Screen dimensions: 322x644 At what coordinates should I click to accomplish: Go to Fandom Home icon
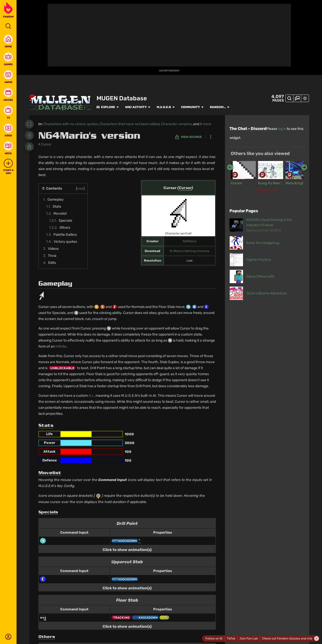coord(8,39)
